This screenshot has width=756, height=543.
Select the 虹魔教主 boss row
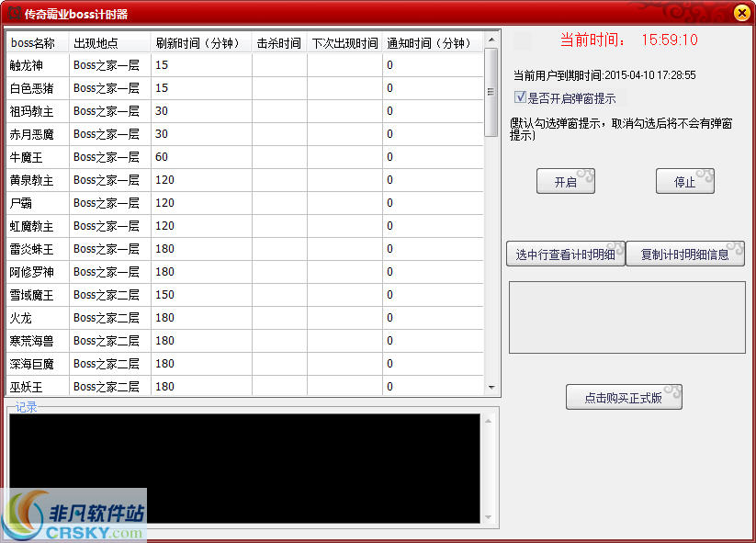point(245,226)
